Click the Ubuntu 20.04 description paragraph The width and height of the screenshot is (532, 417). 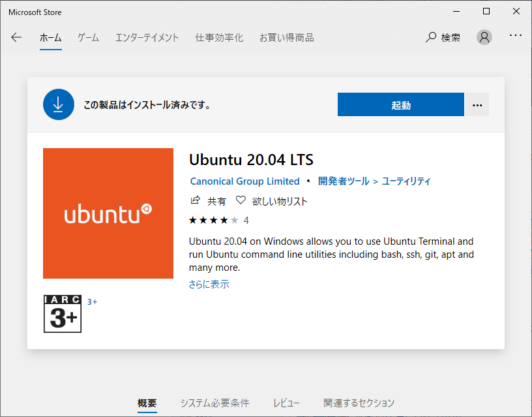(331, 255)
